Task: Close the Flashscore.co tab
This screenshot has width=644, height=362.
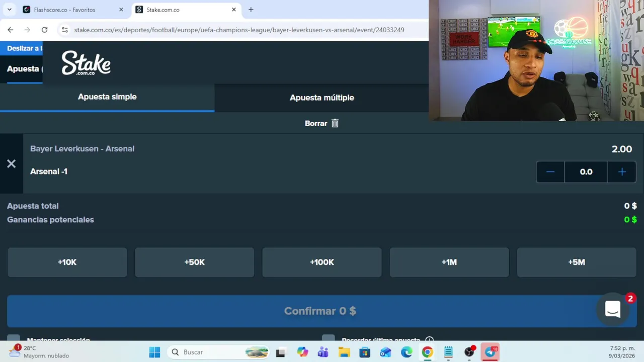Action: [x=121, y=10]
